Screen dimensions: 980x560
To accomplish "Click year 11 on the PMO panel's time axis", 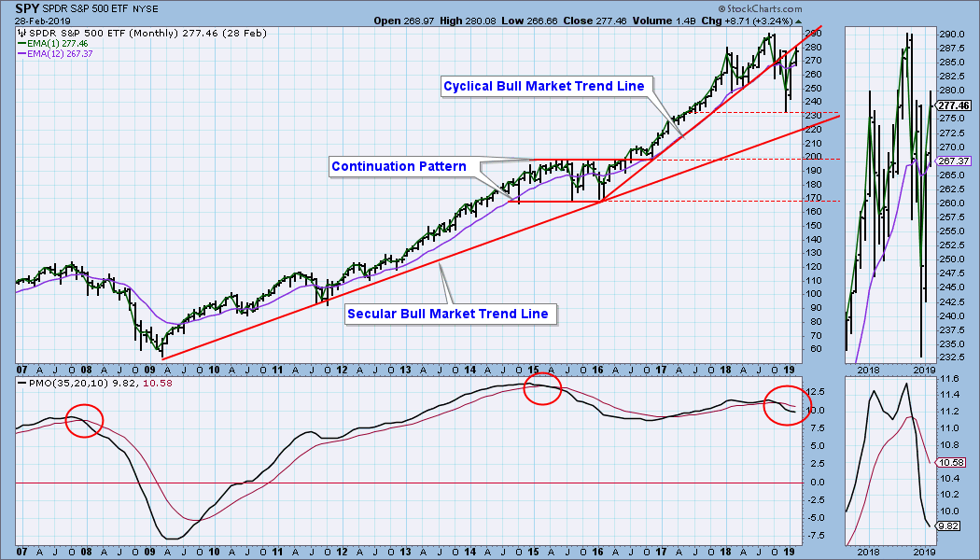I will (278, 552).
